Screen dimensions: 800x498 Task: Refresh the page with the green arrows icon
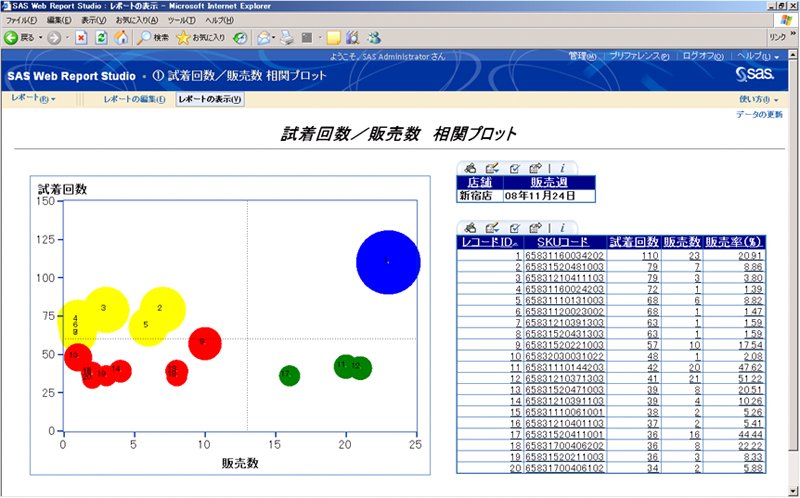click(x=101, y=38)
